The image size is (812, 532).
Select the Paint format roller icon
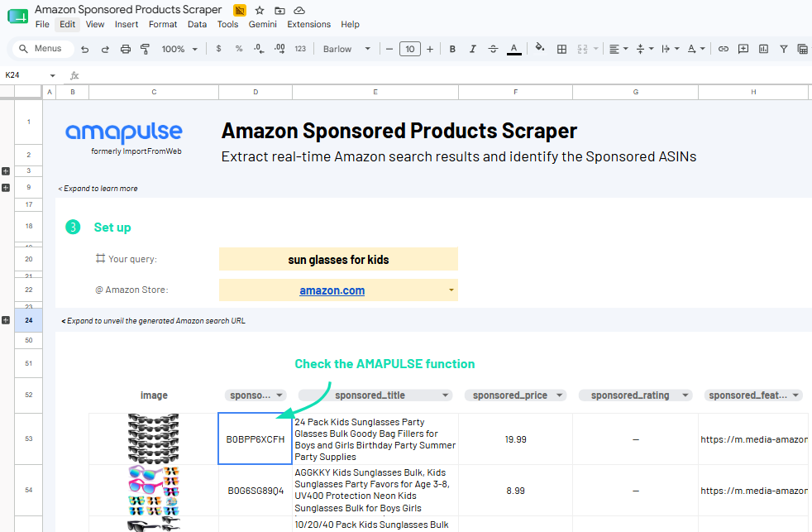coord(145,49)
